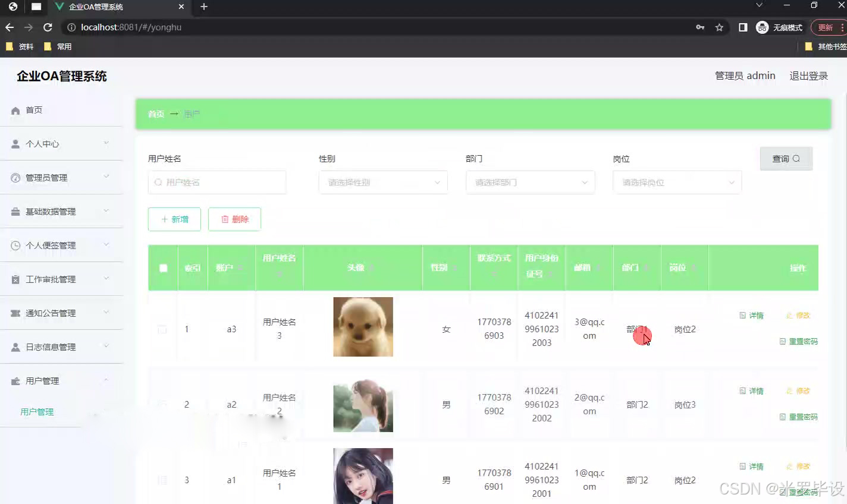Check the checkbox for row with account a3
The width and height of the screenshot is (847, 504).
pos(162,329)
